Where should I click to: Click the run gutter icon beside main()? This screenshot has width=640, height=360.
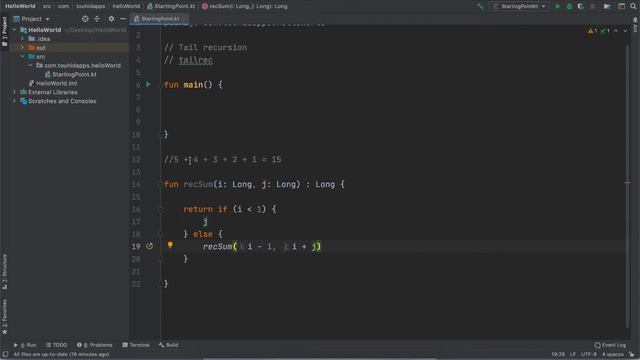tap(148, 84)
